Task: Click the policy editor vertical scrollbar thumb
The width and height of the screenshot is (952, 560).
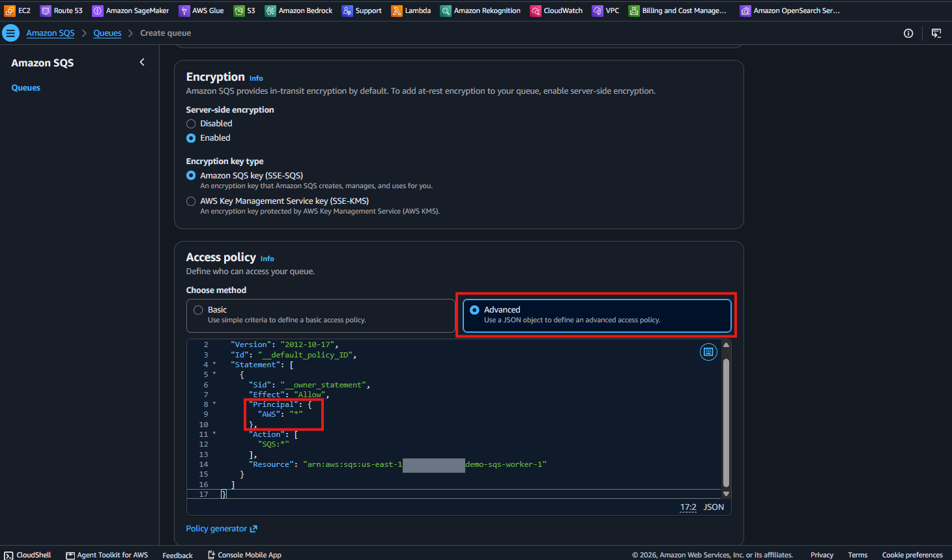Action: click(726, 423)
